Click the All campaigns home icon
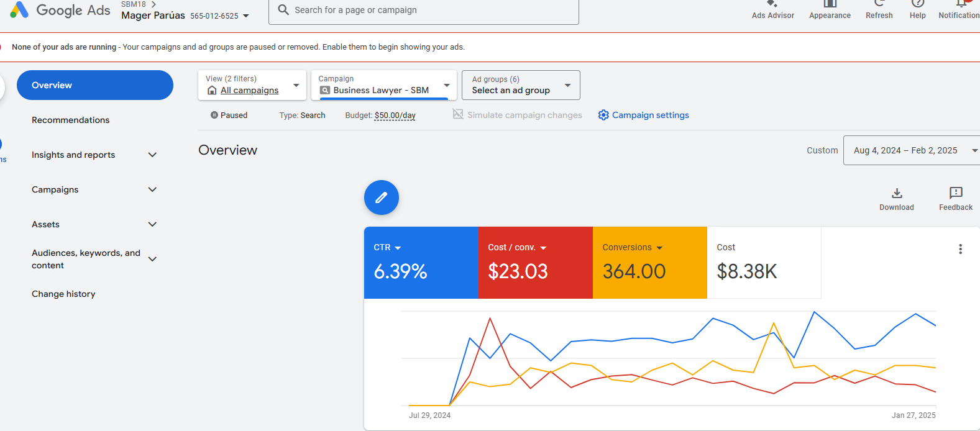The width and height of the screenshot is (980, 431). click(x=212, y=91)
